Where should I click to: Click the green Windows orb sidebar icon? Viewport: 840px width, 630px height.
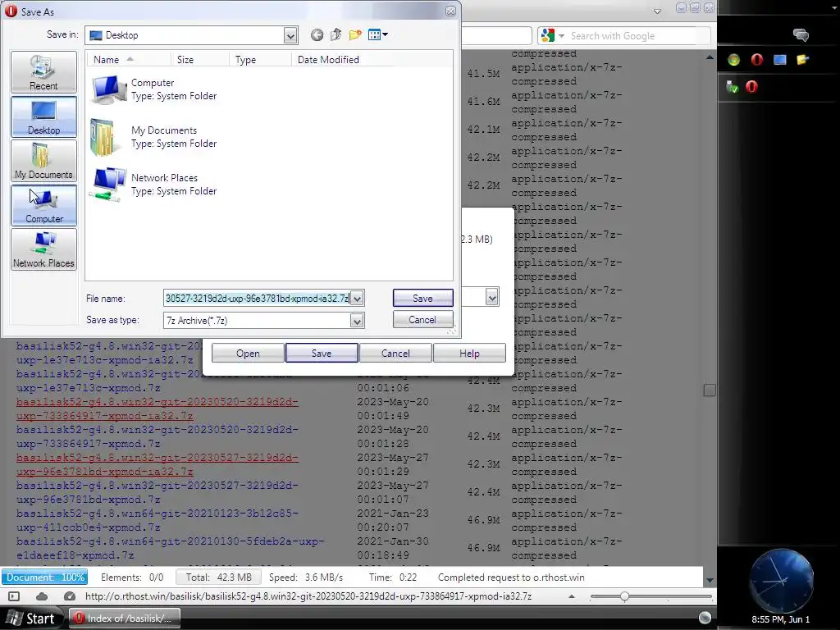pos(734,59)
